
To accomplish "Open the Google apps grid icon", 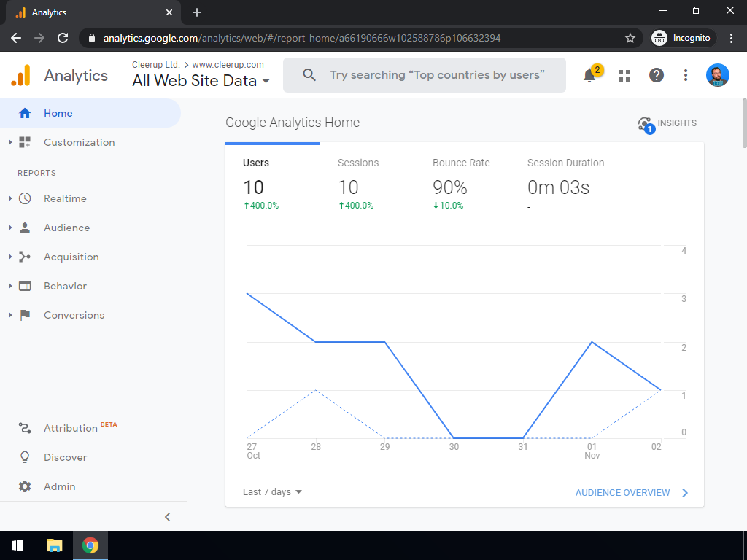I will (624, 75).
